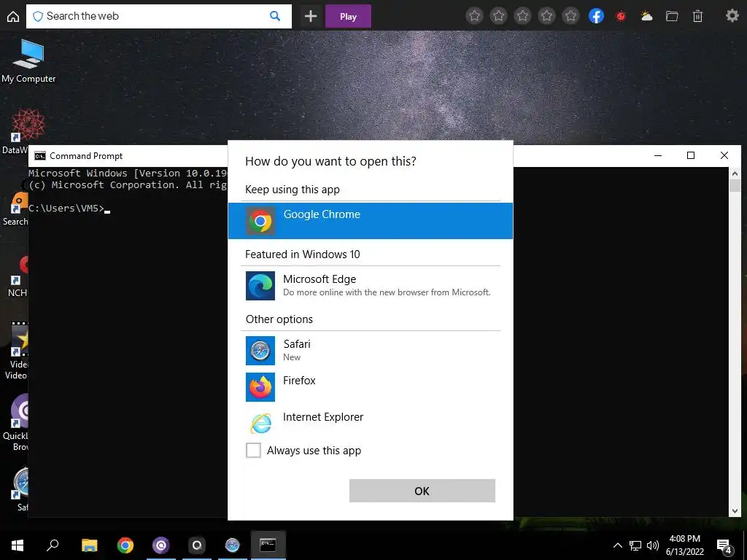The image size is (747, 560).
Task: Open the Facebook shortcut icon
Action: click(596, 16)
